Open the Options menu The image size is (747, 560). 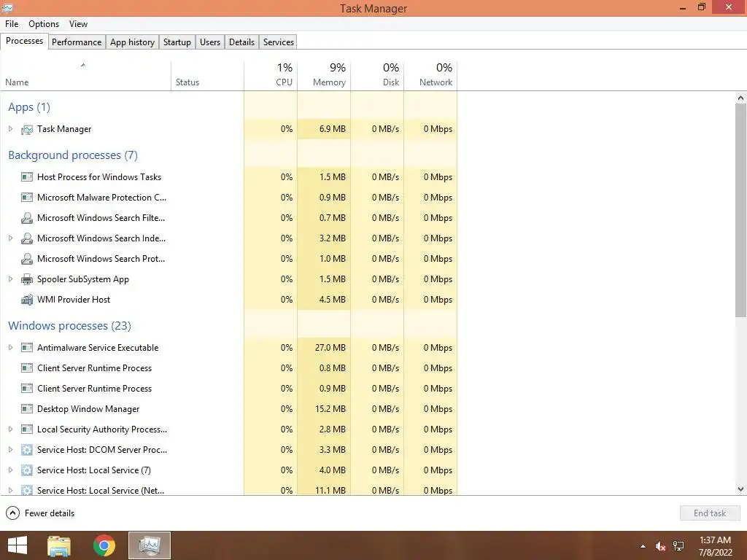[x=44, y=24]
